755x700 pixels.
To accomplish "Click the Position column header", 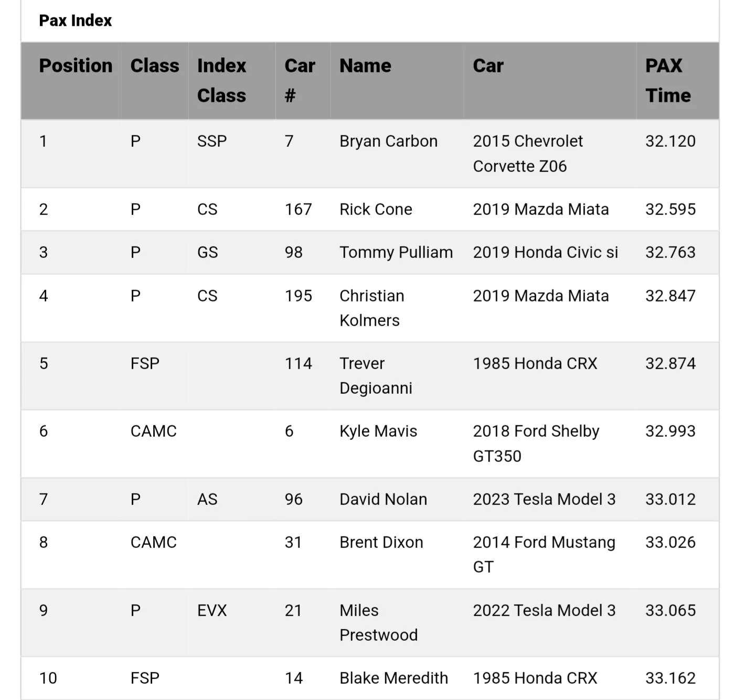I will [76, 66].
